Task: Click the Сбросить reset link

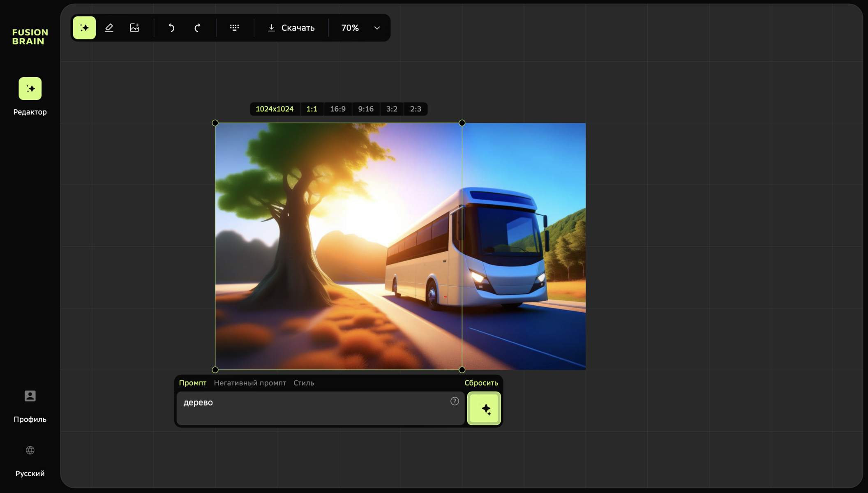Action: [481, 383]
